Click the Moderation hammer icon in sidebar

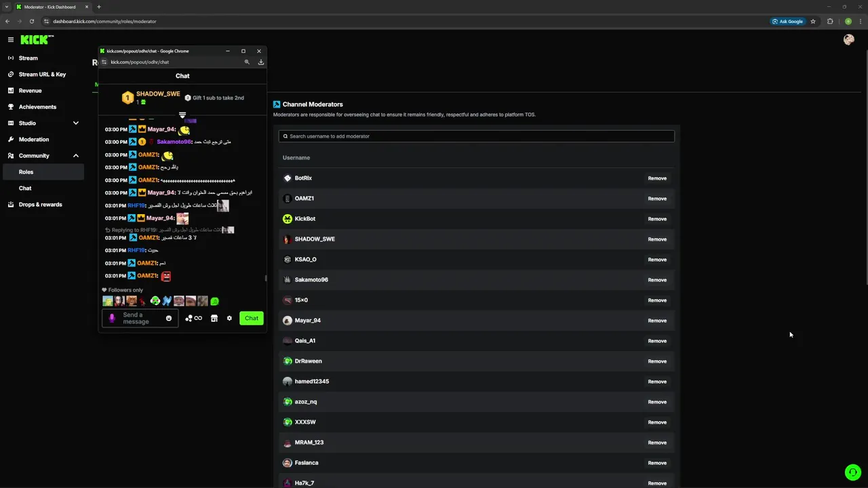(11, 140)
